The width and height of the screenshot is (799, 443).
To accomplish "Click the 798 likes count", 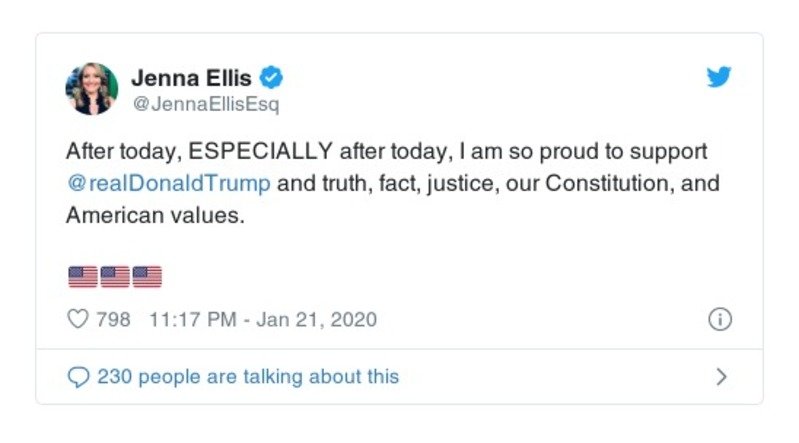I will 113,320.
